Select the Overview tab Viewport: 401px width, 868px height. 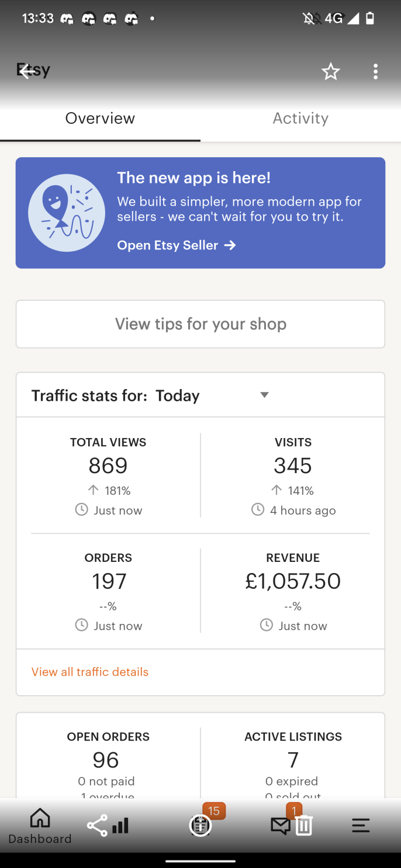tap(100, 118)
